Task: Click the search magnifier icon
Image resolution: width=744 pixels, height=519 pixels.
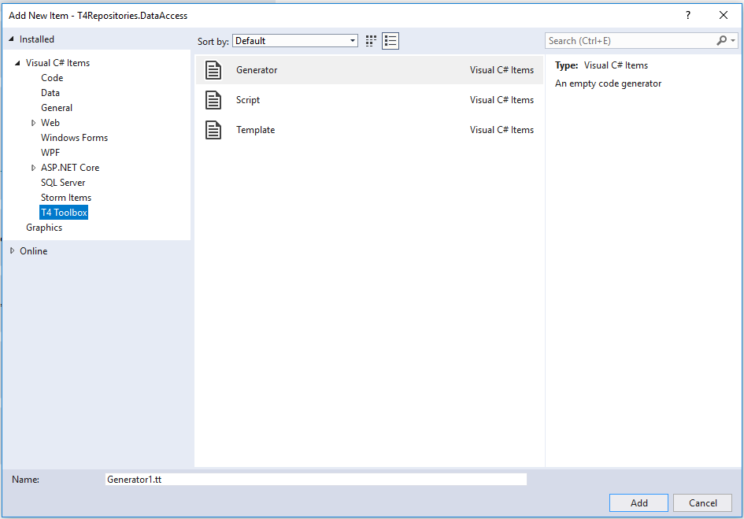Action: (x=721, y=41)
